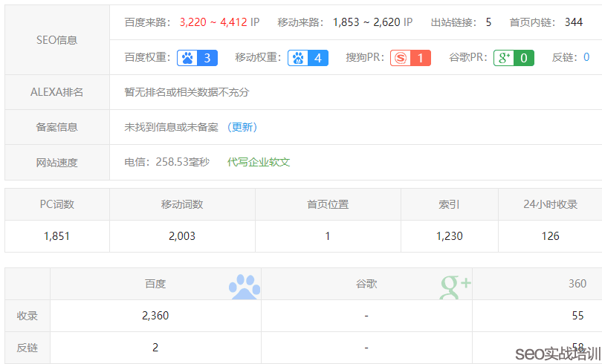602x364 pixels.
Task: Click mobile traffic value 1,853 ~ 2,620
Action: (x=366, y=22)
